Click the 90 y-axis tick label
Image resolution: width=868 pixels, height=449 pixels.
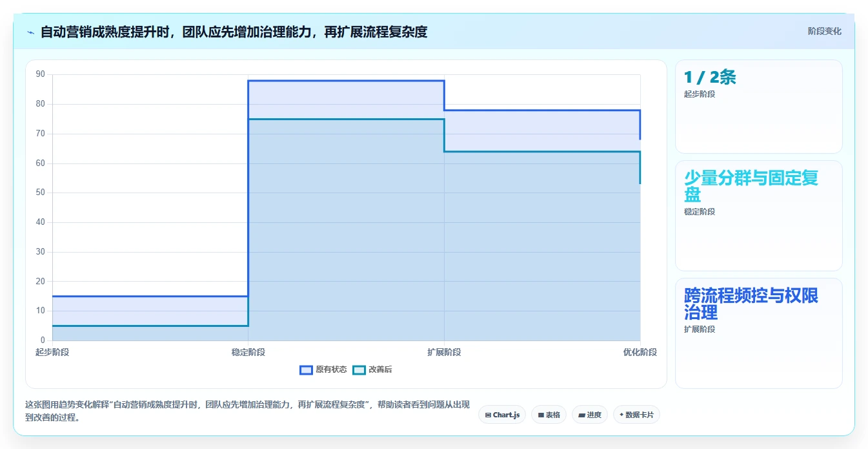click(41, 74)
